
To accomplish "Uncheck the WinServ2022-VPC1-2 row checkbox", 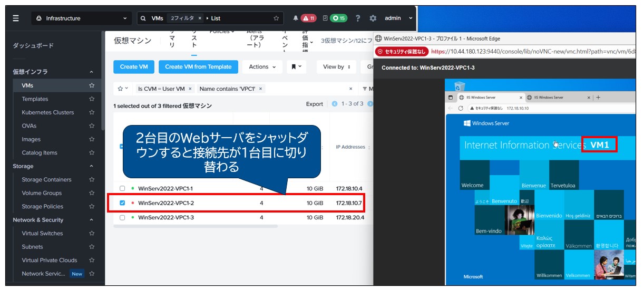I will 122,203.
